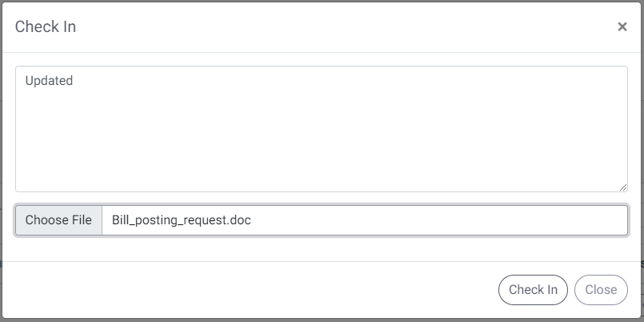Click the selected .doc filename text

[181, 220]
